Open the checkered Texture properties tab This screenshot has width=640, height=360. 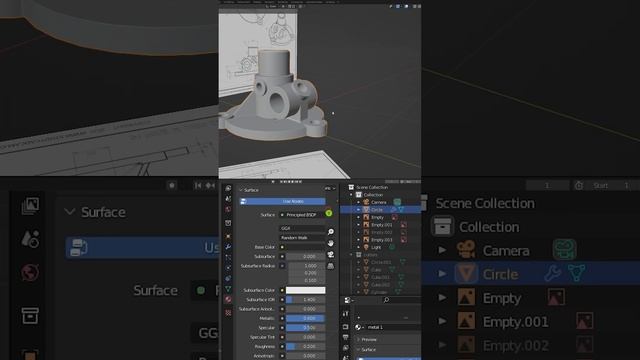[228, 313]
